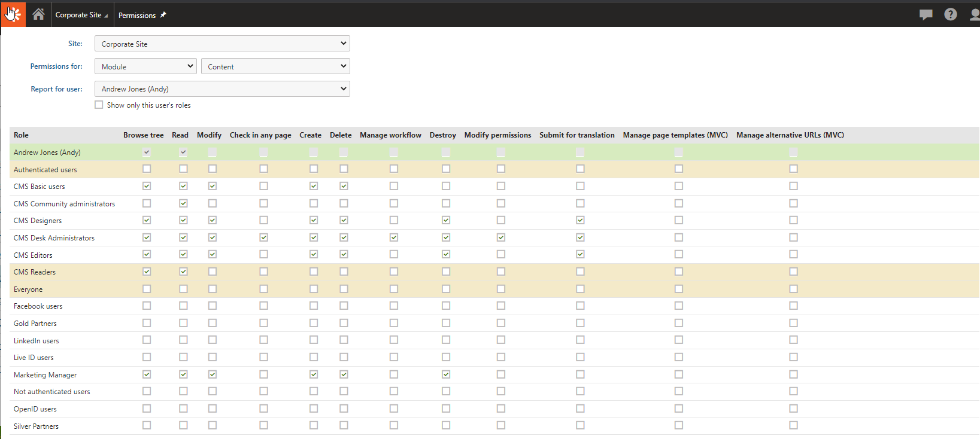
Task: Open the Corporate Site switcher in header
Action: pos(81,15)
